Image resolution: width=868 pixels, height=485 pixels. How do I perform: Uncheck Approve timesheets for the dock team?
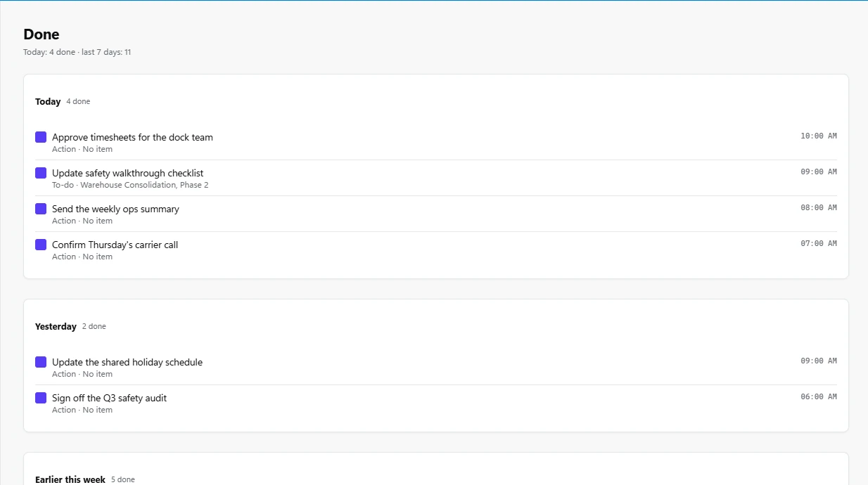coord(41,137)
